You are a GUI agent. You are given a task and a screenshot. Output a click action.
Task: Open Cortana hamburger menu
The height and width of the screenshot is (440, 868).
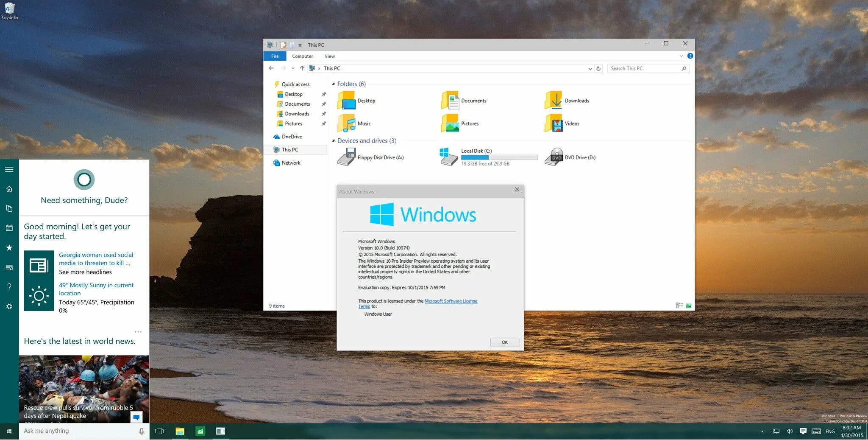[9, 169]
